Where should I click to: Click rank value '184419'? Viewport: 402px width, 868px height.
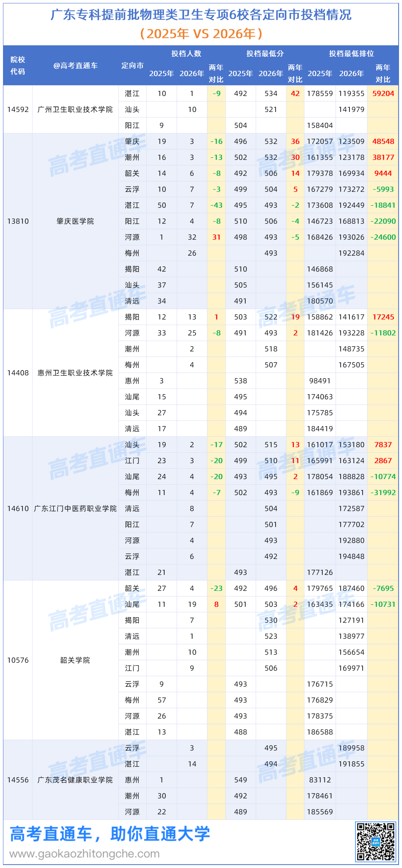tap(320, 429)
